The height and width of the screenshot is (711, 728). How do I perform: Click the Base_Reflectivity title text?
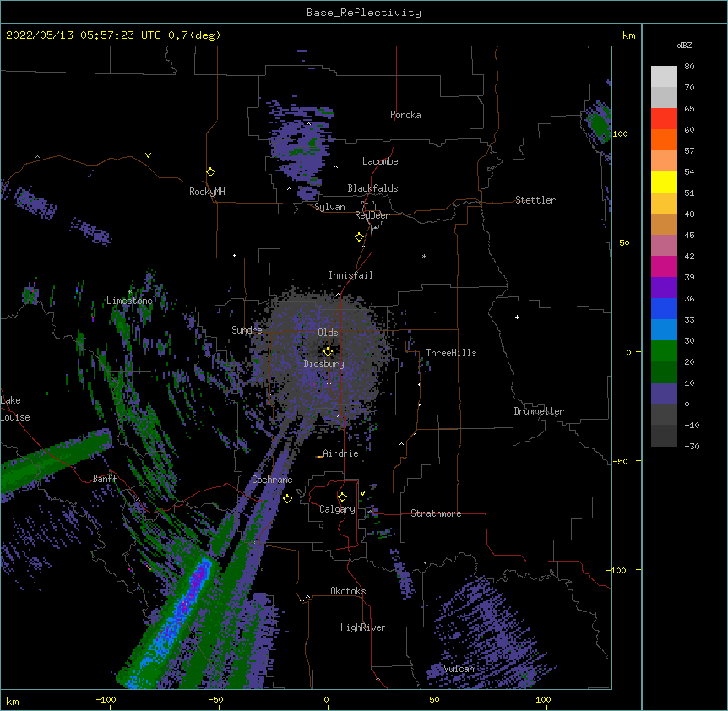[x=364, y=13]
